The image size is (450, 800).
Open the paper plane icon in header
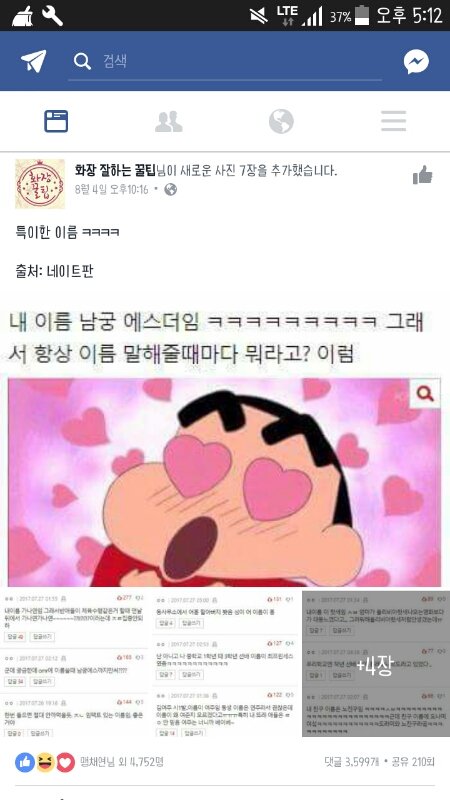33,61
